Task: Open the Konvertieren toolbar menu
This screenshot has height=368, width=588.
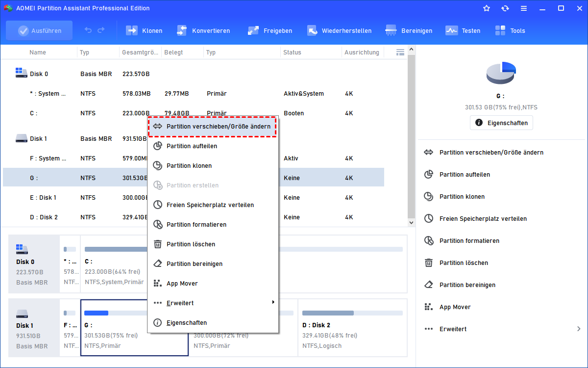Action: coord(203,30)
